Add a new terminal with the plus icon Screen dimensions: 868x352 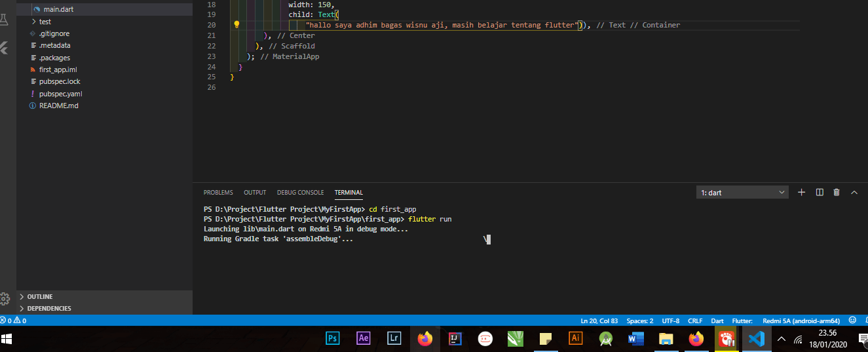click(x=801, y=192)
